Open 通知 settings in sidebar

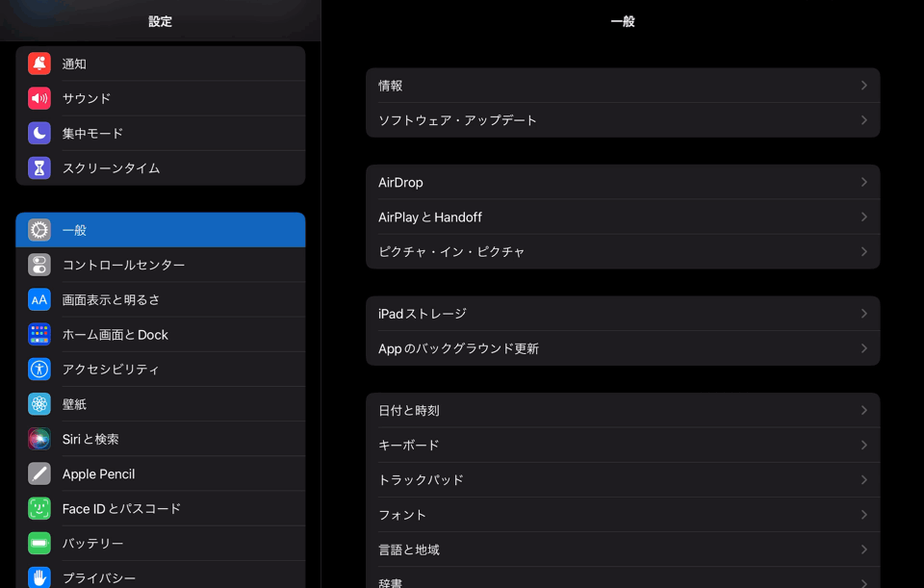(161, 64)
